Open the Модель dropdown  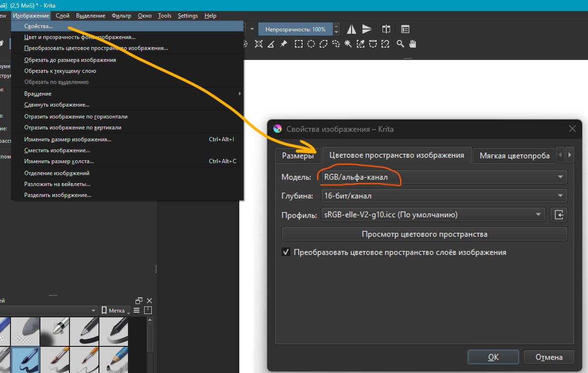pos(444,177)
